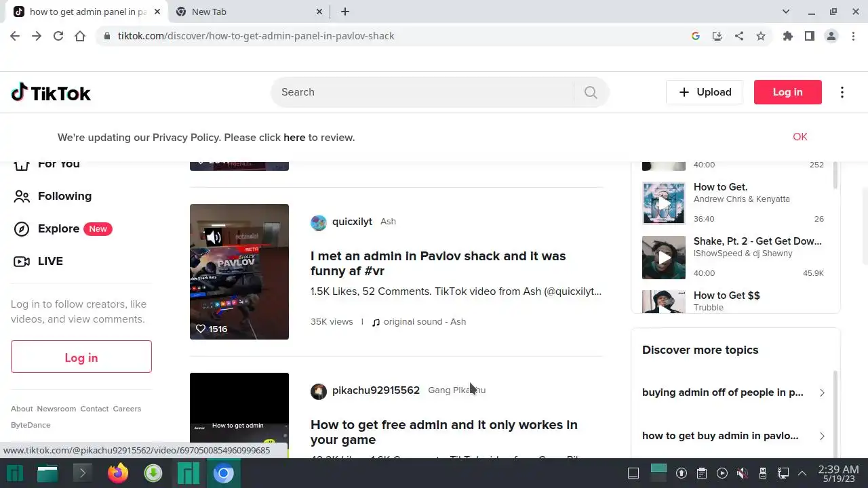Screen dimensions: 868x488
Task: Expand the system tray arrow
Action: click(802, 473)
